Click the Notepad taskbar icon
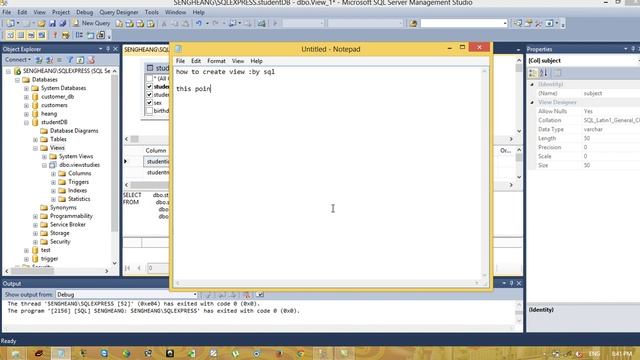 pos(60,353)
